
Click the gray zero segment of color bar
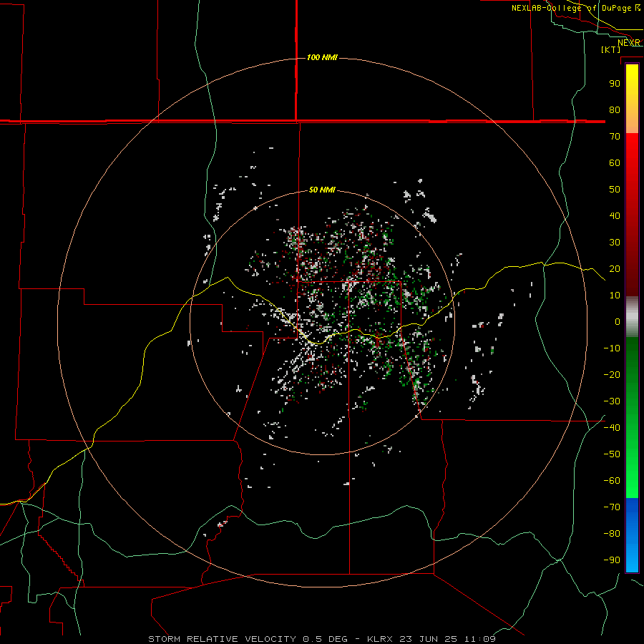point(632,317)
